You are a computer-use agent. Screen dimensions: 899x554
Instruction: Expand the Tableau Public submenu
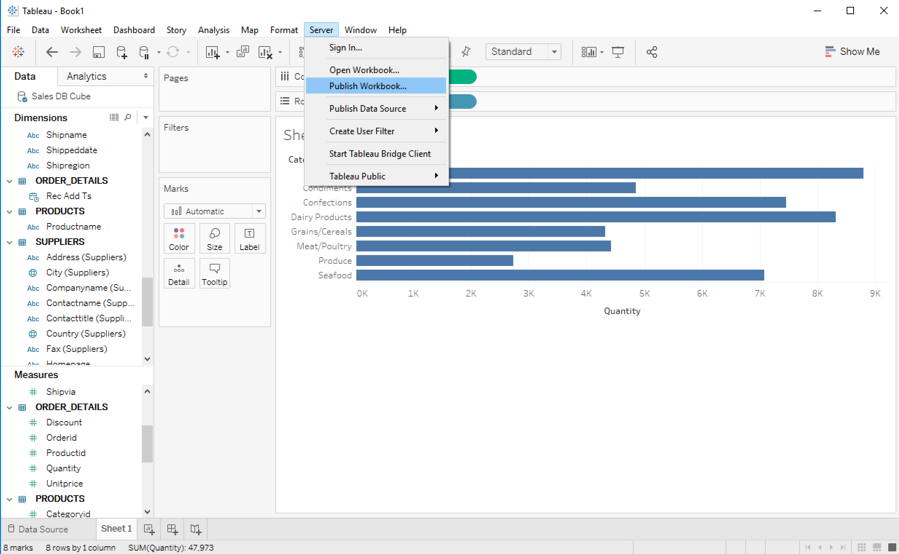coord(376,176)
